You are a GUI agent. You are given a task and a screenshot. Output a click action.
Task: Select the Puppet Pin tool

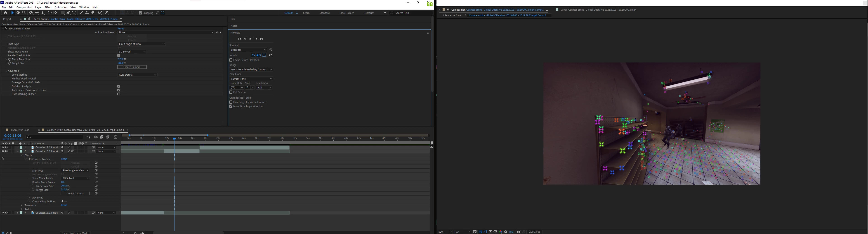click(107, 13)
